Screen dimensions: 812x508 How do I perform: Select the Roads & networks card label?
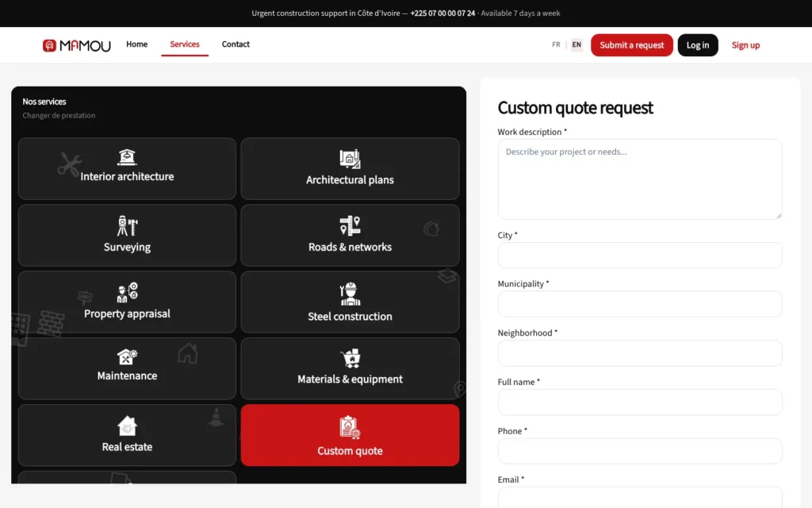coord(350,248)
